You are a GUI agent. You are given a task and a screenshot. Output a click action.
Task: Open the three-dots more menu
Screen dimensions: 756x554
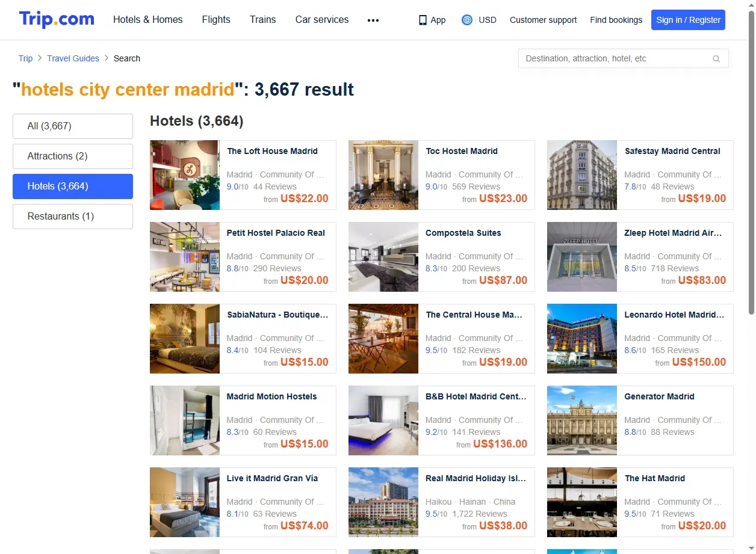coord(373,20)
